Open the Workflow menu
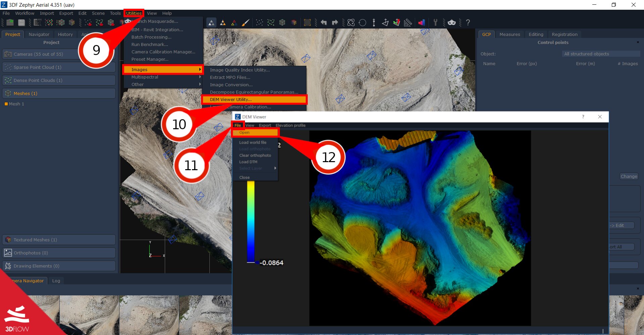The width and height of the screenshot is (644, 335). point(24,13)
